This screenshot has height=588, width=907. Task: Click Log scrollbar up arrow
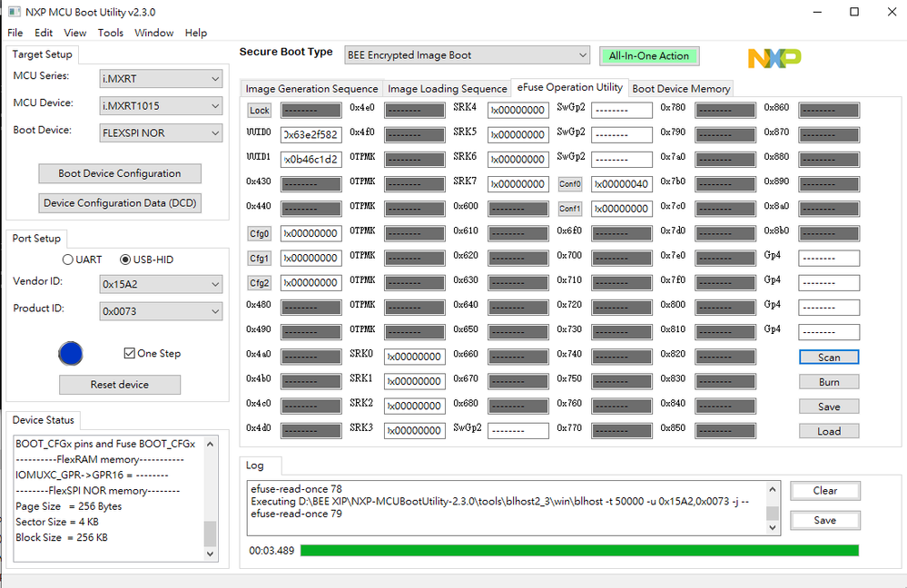pyautogui.click(x=773, y=489)
